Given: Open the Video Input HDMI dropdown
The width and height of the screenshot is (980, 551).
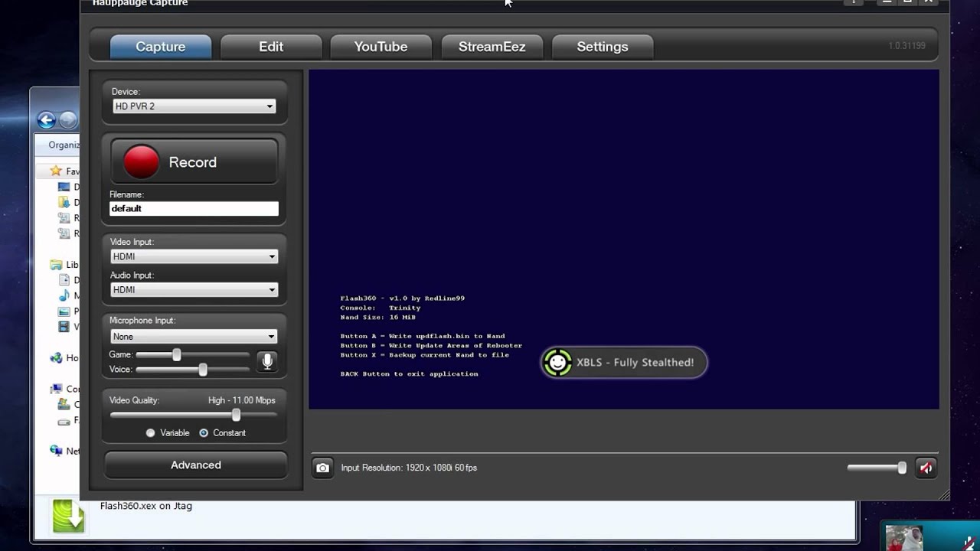Looking at the screenshot, I should tap(194, 256).
